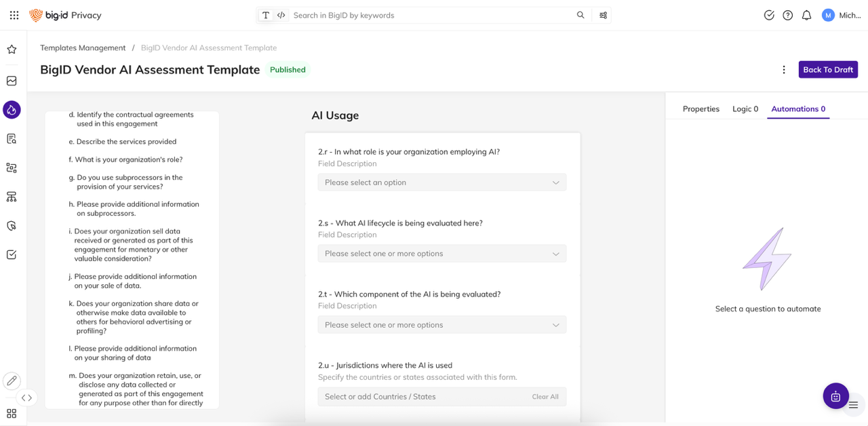Click the pencil edit icon in sidebar
868x426 pixels.
pyautogui.click(x=12, y=381)
